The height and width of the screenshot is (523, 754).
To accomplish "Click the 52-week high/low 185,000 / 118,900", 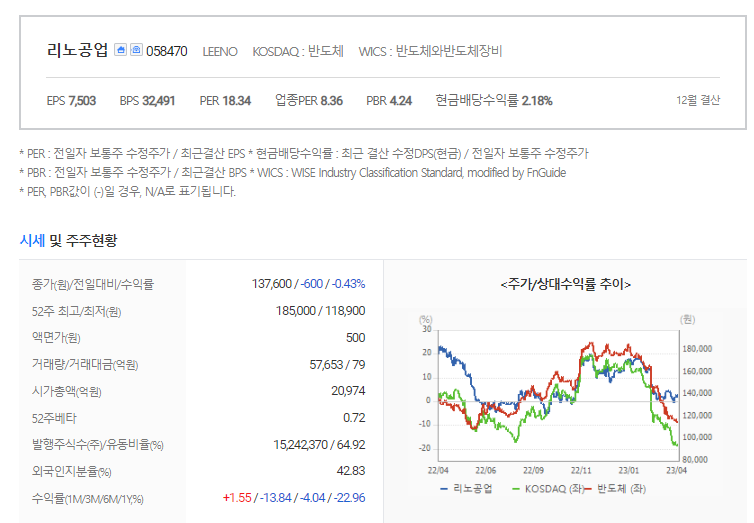I will [320, 311].
